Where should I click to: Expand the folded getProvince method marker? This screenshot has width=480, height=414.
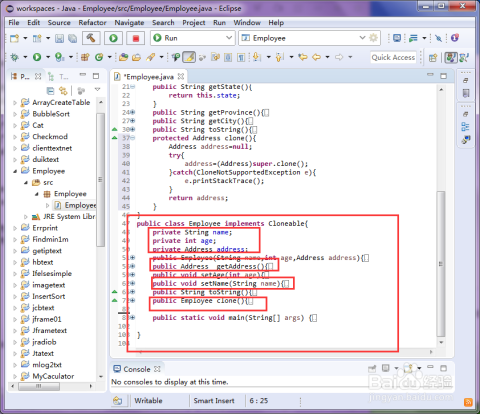pos(133,112)
